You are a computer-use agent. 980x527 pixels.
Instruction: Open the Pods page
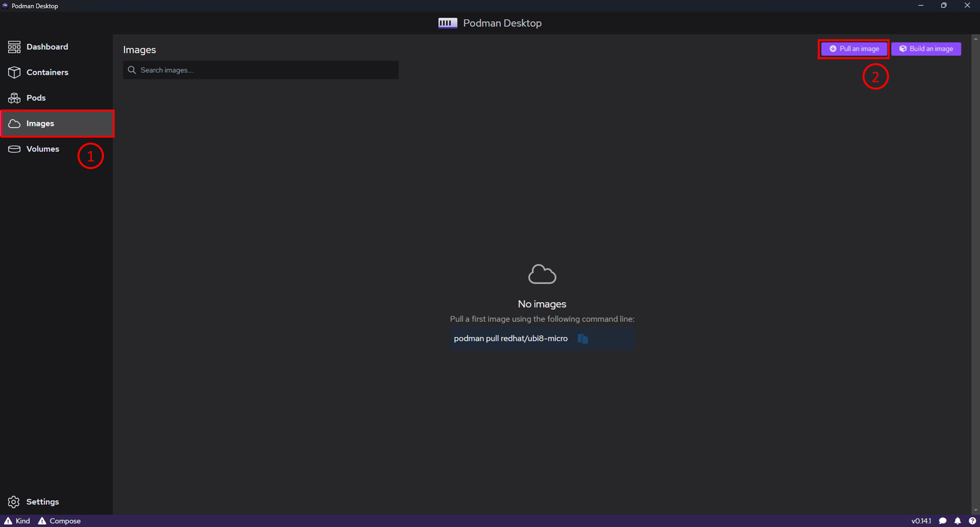[x=36, y=98]
